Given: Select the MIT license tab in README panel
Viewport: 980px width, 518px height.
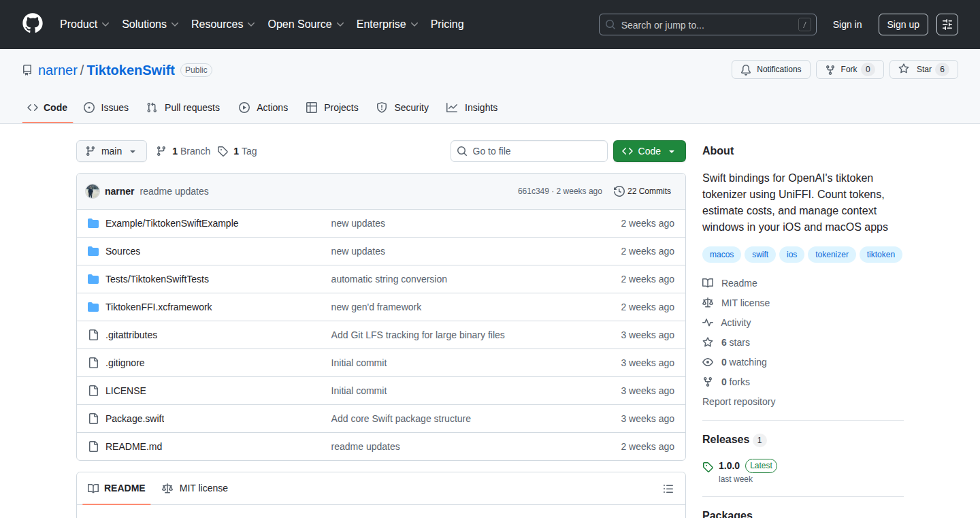Looking at the screenshot, I should pyautogui.click(x=195, y=488).
